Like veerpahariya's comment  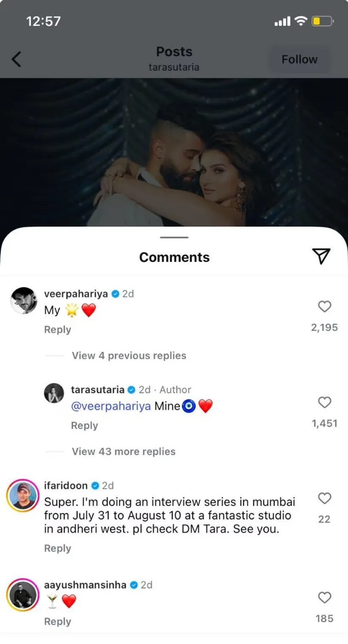pos(325,306)
